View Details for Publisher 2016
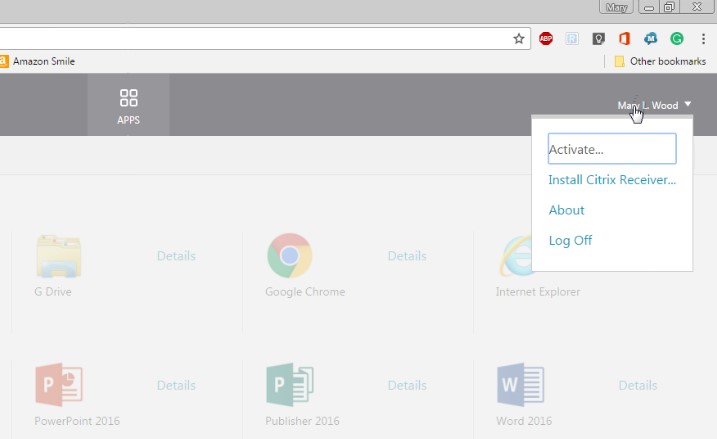 (407, 385)
